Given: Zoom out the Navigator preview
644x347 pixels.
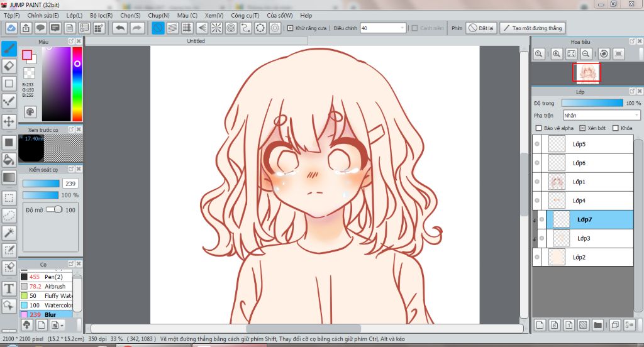Looking at the screenshot, I should click(586, 53).
